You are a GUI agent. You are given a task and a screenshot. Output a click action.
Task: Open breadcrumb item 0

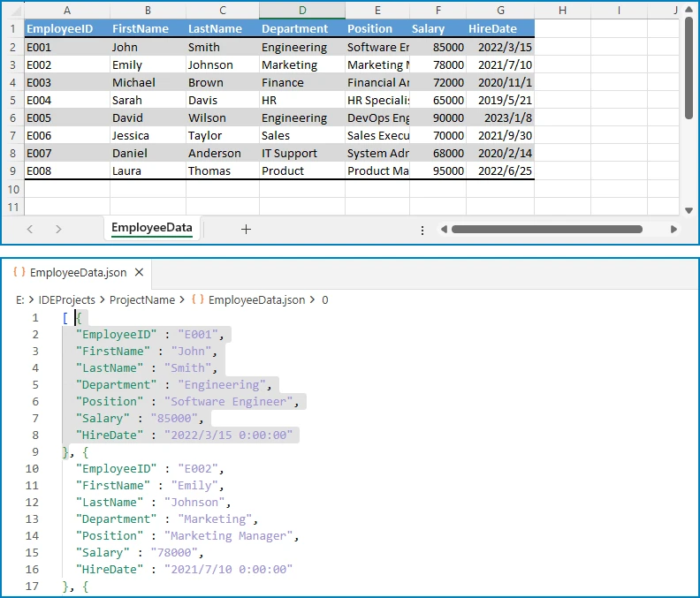[325, 300]
